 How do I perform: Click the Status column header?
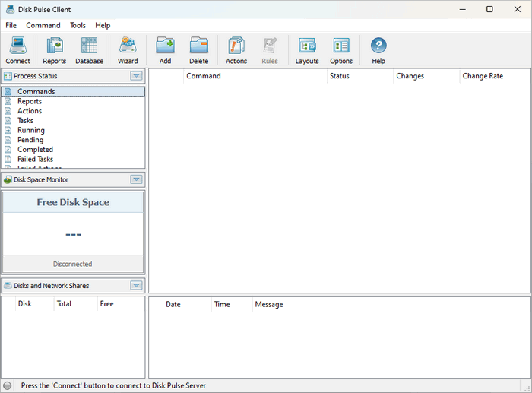(340, 76)
